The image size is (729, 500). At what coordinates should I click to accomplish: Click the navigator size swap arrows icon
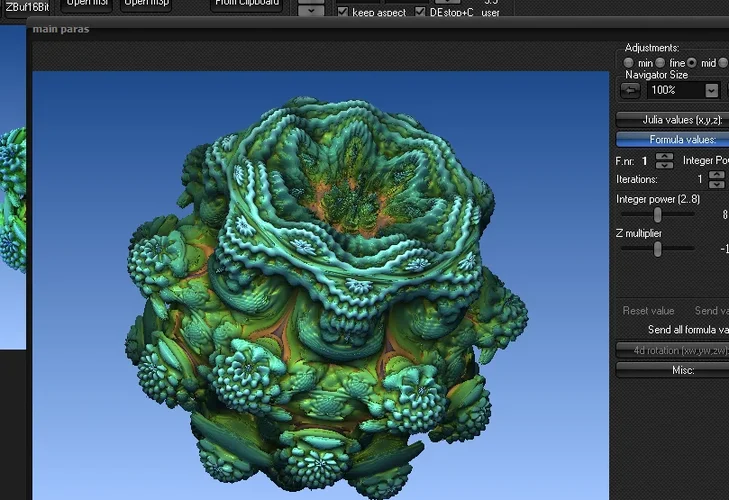point(631,90)
